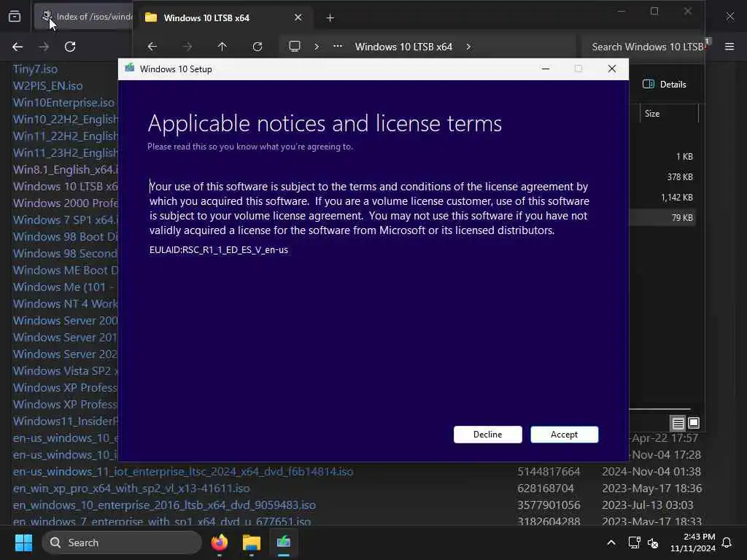747x560 pixels.
Task: Show hidden system tray icons
Action: coord(611,542)
